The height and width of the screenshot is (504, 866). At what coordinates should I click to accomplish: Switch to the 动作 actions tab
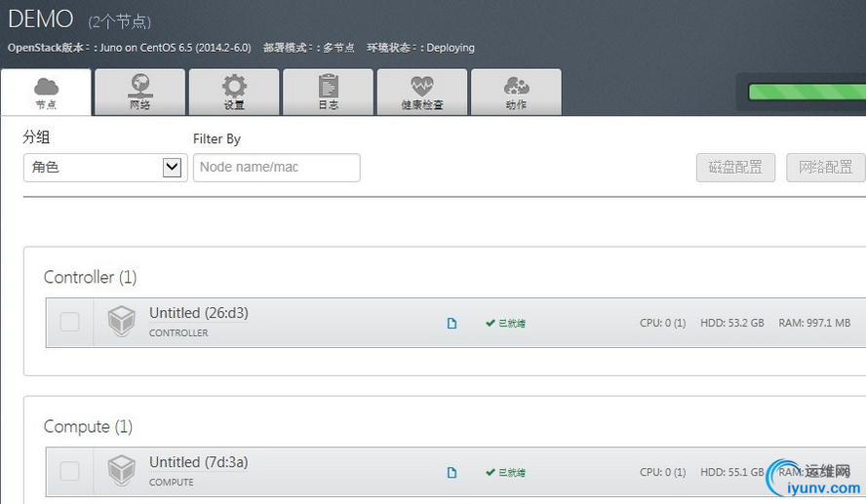(517, 93)
